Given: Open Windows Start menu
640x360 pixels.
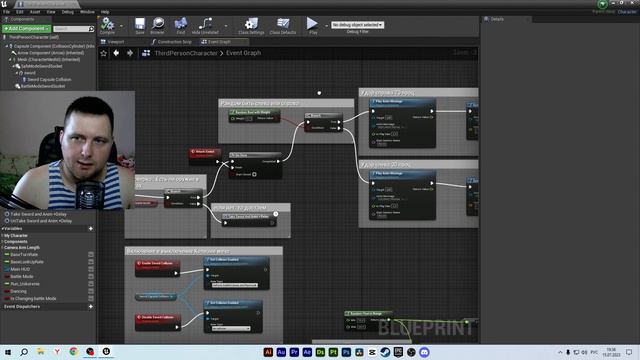Looking at the screenshot, I should click(x=8, y=352).
